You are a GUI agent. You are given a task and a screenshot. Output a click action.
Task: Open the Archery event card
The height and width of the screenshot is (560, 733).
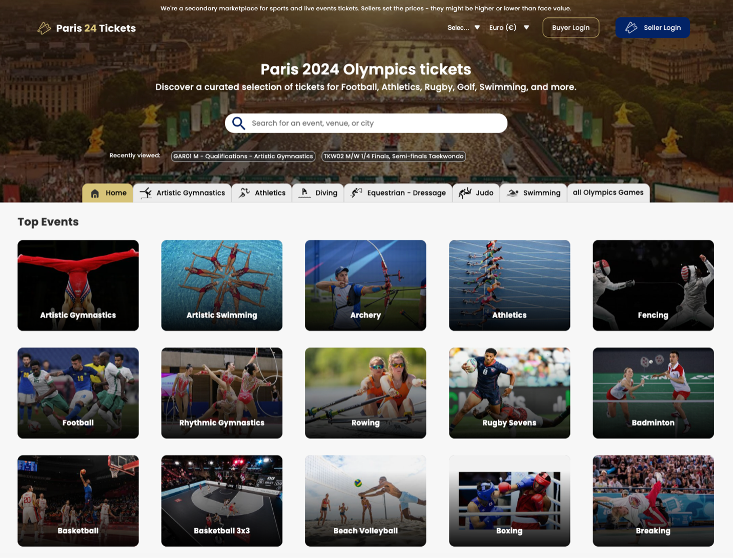click(365, 285)
